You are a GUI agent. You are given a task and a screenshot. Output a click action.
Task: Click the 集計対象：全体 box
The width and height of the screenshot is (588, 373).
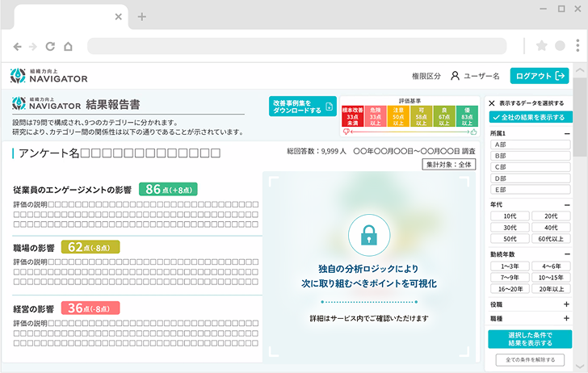pos(449,165)
